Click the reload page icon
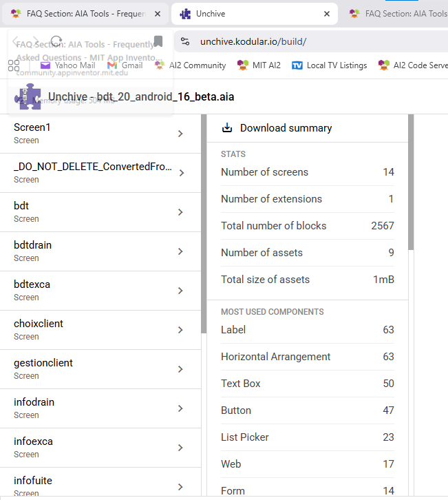 (57, 41)
